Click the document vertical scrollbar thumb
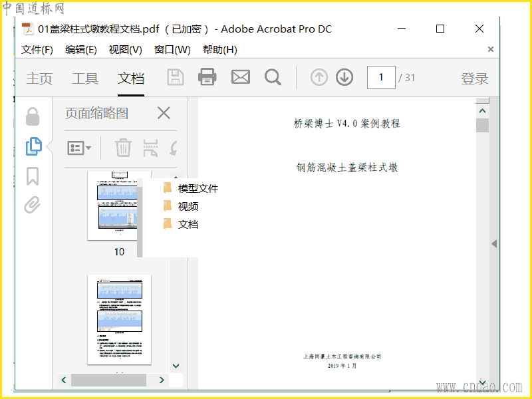This screenshot has width=532, height=399. pos(483,125)
